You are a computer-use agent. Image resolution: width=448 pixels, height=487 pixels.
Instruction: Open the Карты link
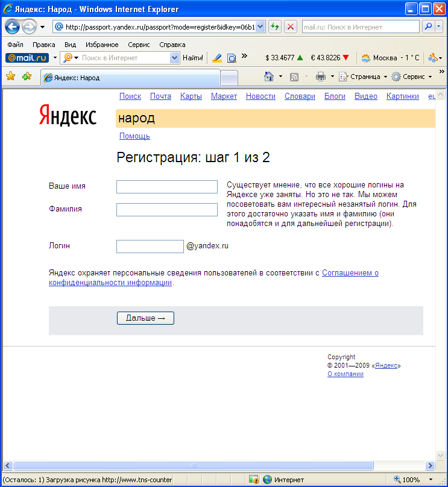click(191, 96)
